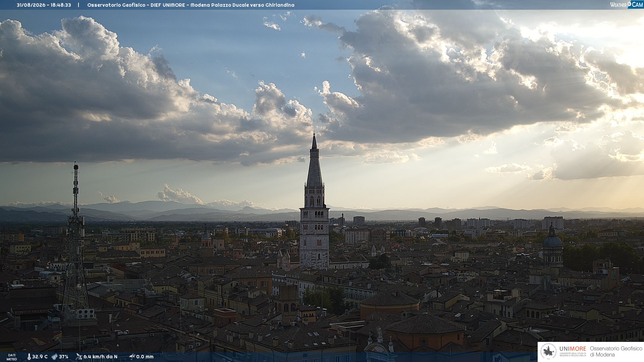Click the wind anemometer icon
The image size is (644, 362).
[x=79, y=357]
